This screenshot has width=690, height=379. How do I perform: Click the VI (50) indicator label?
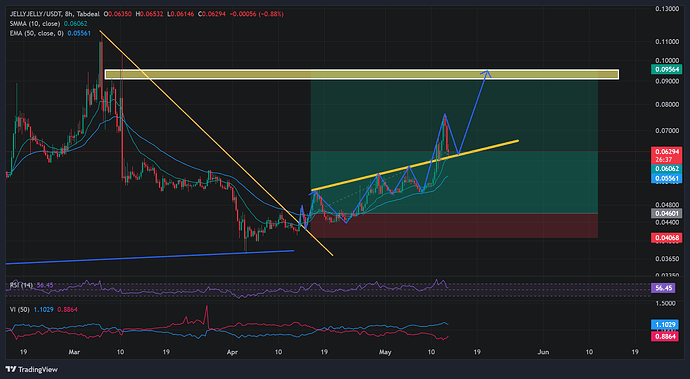[x=20, y=309]
